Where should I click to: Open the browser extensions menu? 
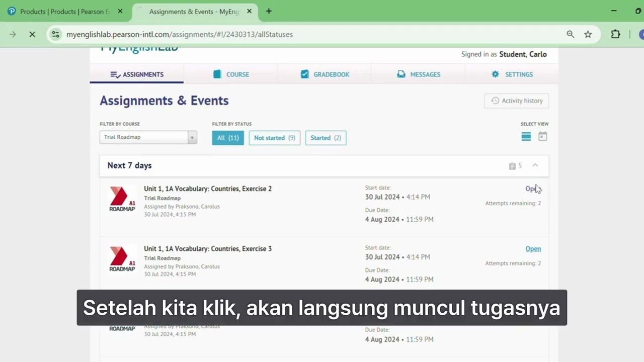(615, 34)
